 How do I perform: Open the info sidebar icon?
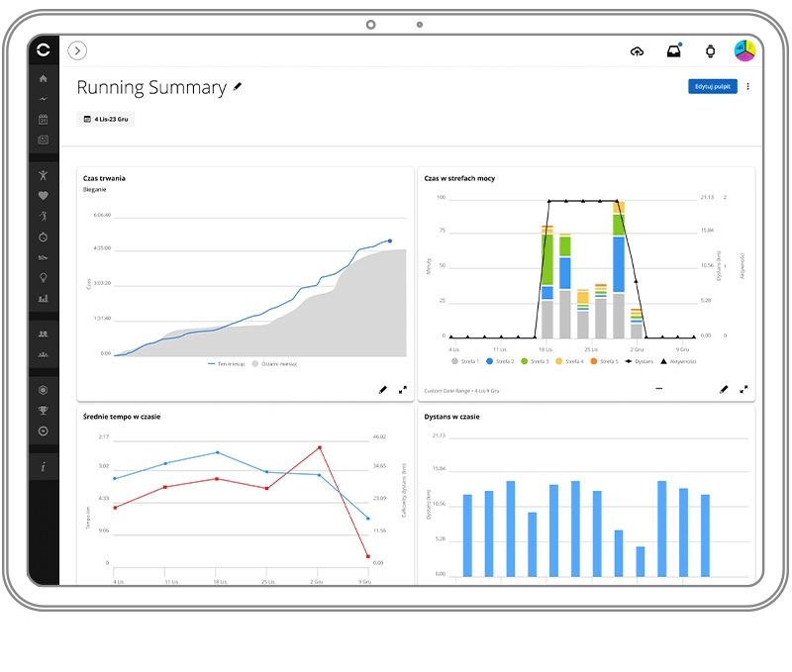coord(43,466)
